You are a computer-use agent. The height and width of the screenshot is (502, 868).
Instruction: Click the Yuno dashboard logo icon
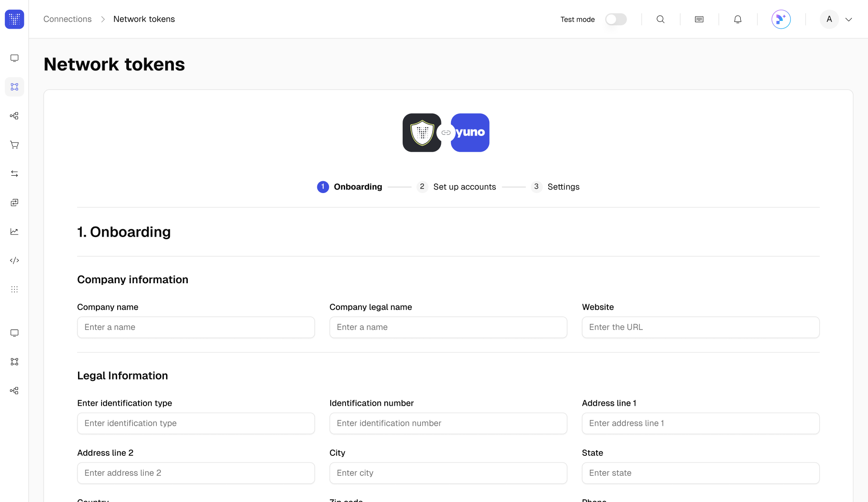pyautogui.click(x=14, y=19)
